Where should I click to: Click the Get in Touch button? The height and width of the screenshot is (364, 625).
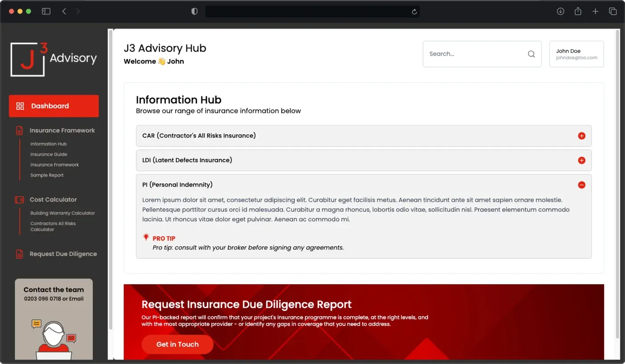[x=177, y=345]
